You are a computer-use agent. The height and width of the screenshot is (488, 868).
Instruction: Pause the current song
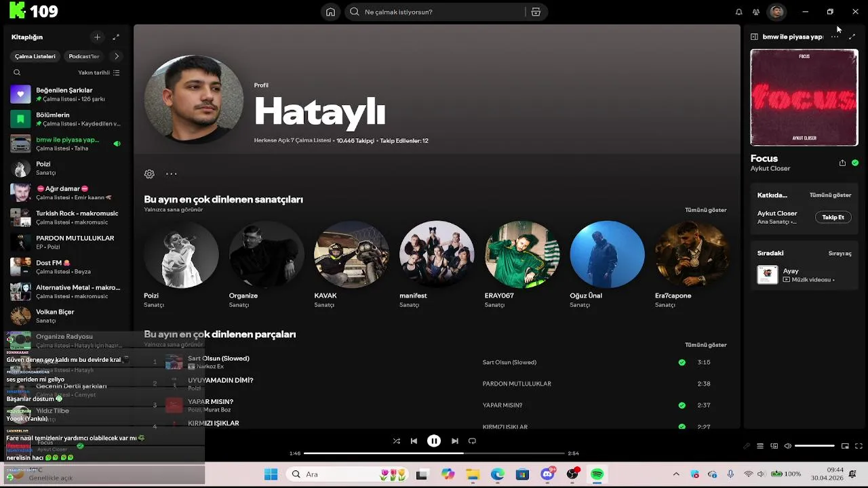[x=434, y=441]
